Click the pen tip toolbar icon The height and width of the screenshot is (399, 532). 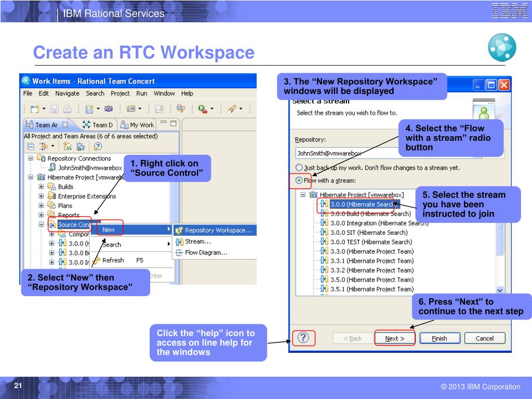coord(232,109)
